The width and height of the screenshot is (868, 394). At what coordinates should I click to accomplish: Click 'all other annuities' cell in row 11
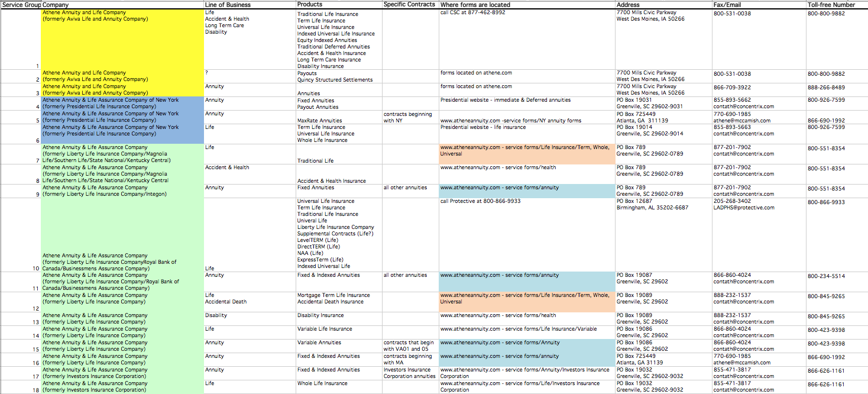[410, 282]
